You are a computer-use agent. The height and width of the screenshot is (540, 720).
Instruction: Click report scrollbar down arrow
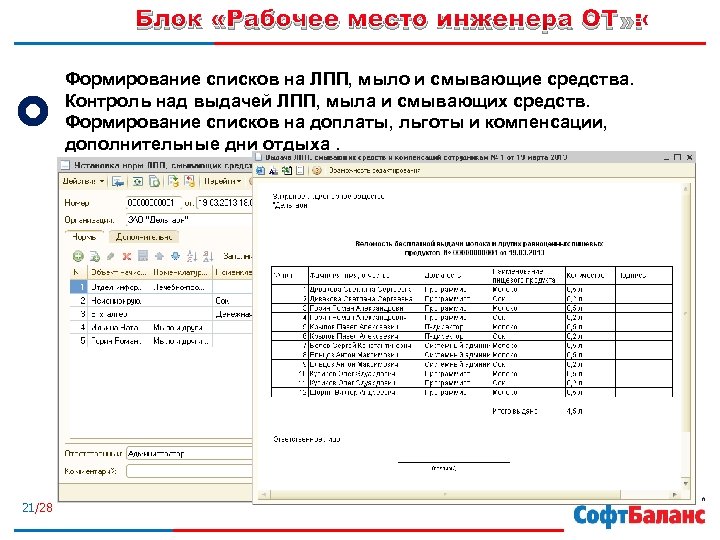click(686, 484)
